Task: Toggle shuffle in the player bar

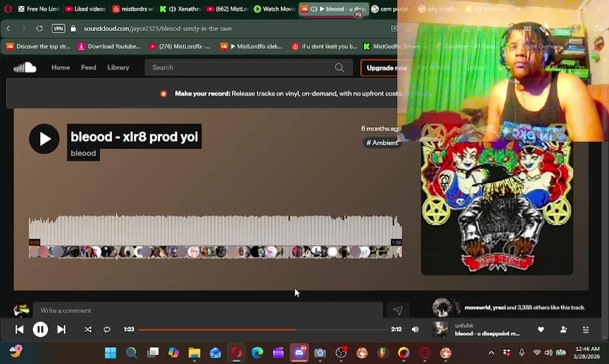Action: [x=88, y=330]
